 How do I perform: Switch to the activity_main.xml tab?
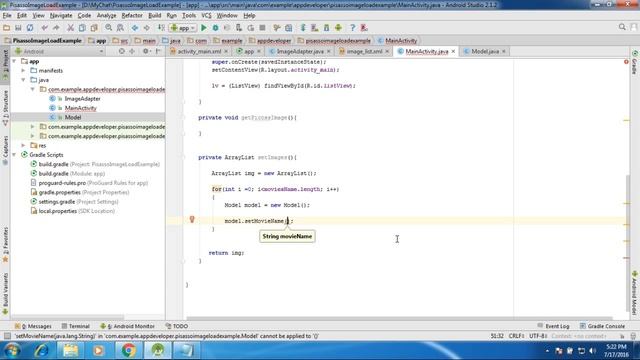[x=199, y=51]
